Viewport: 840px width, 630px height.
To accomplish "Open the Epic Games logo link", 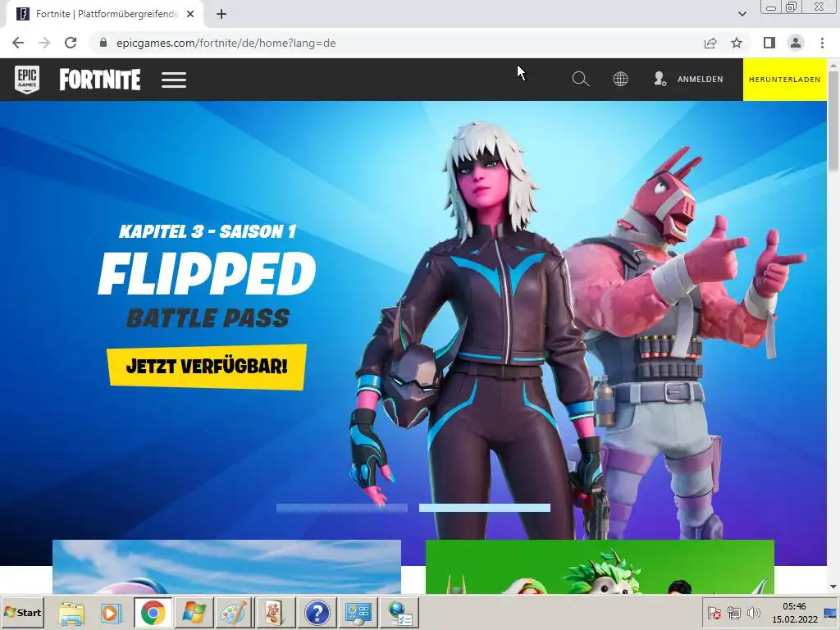I will coord(27,80).
